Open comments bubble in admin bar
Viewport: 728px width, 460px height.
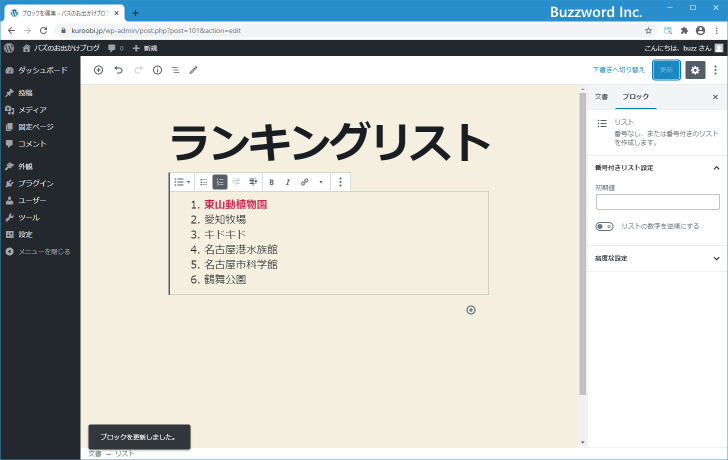[x=116, y=48]
